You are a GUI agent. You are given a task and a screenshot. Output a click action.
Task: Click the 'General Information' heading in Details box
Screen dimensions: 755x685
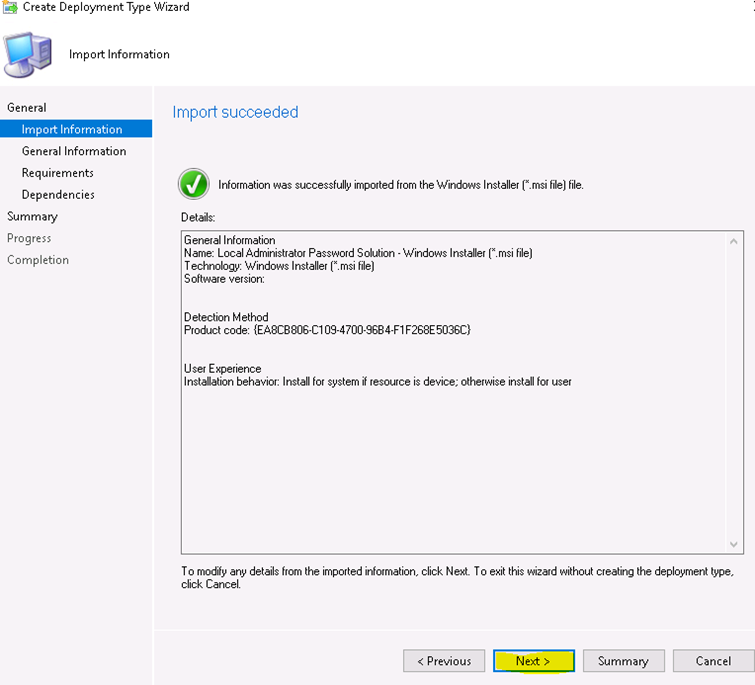[229, 240]
